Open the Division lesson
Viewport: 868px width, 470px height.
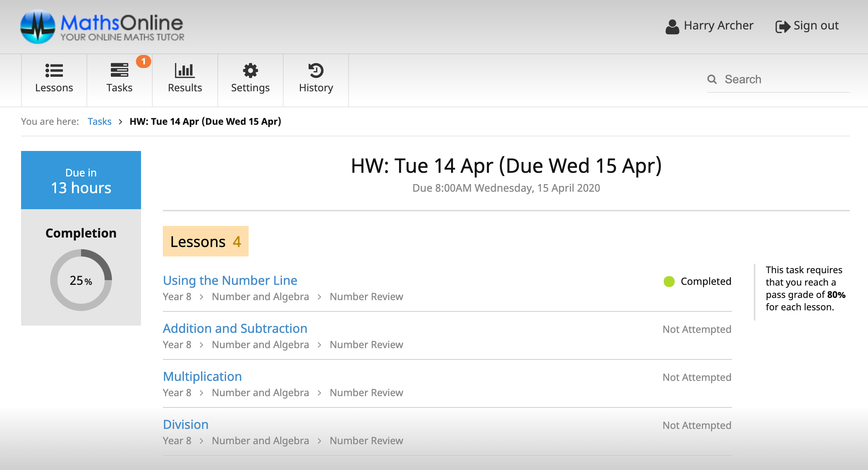(x=185, y=424)
